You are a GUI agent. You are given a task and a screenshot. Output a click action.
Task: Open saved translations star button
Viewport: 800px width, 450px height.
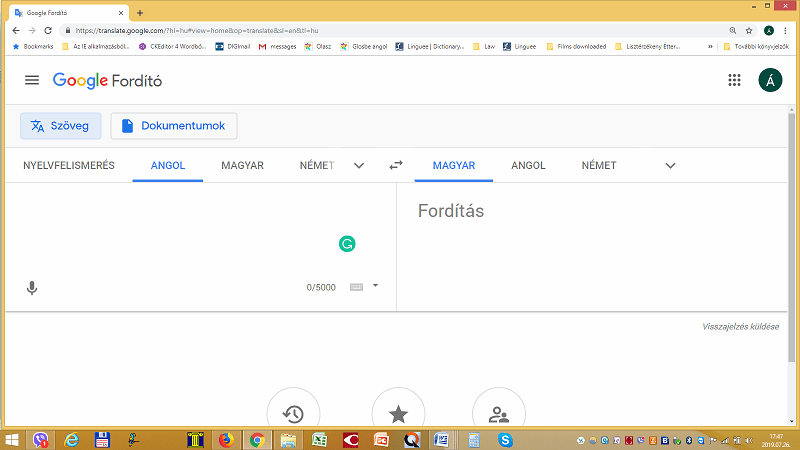(x=398, y=413)
